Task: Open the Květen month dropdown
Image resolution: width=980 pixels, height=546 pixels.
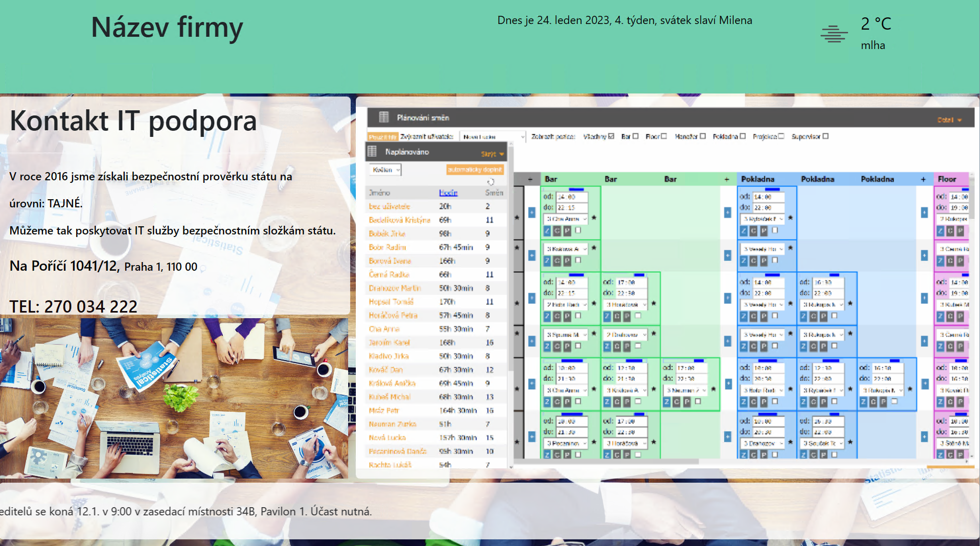Action: [x=385, y=170]
